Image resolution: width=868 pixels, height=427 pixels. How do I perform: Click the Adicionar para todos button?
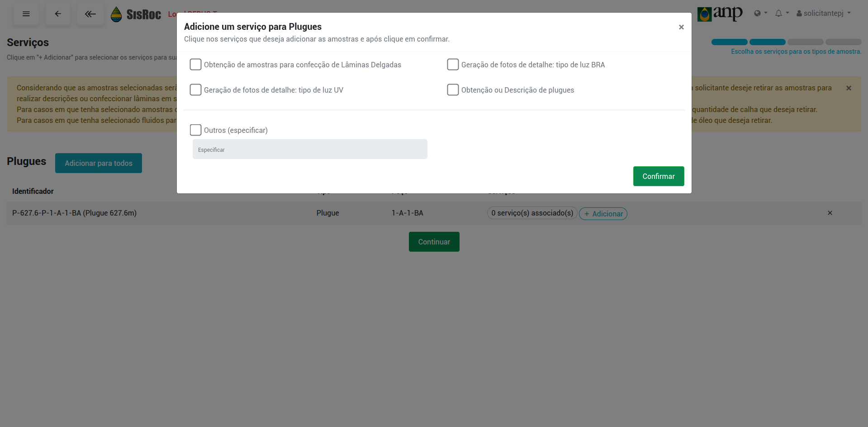coord(99,163)
